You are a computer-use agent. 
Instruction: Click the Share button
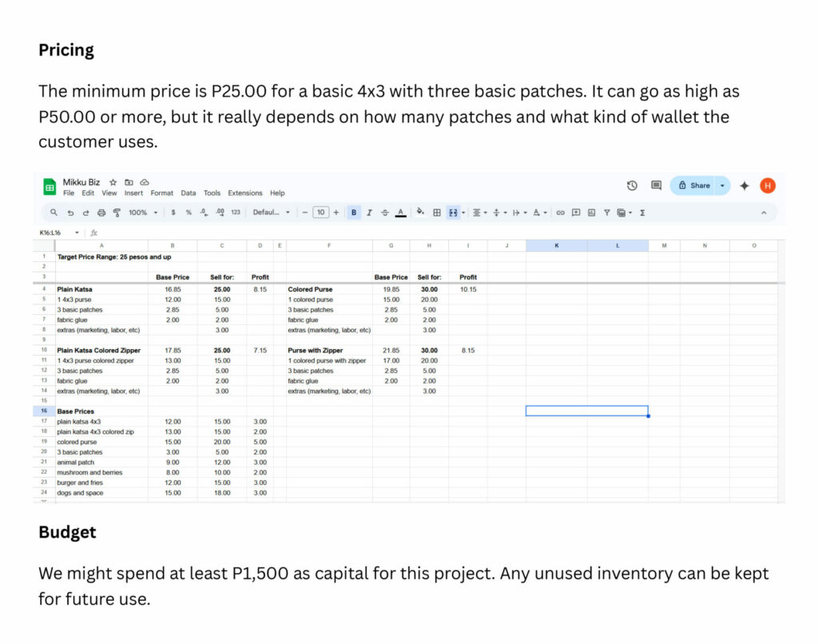(693, 185)
